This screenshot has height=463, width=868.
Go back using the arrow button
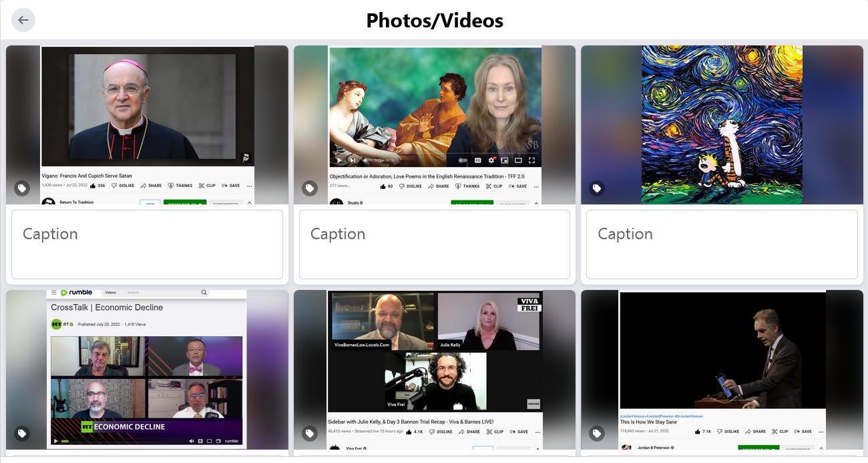pos(23,20)
